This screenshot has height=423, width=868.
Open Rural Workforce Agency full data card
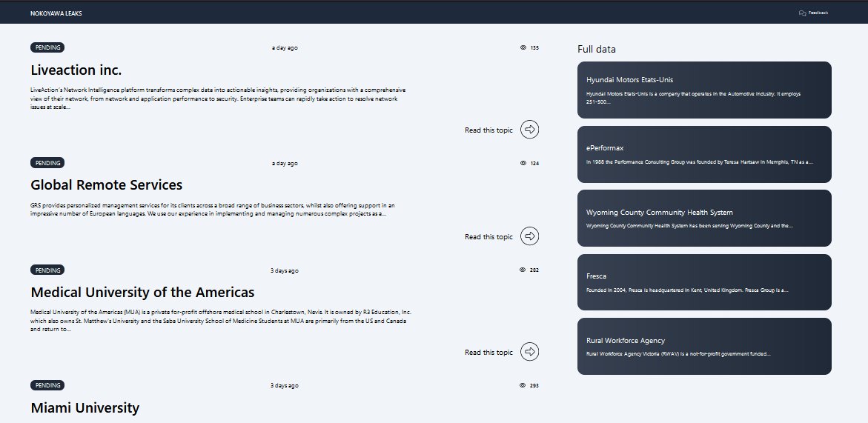(704, 346)
